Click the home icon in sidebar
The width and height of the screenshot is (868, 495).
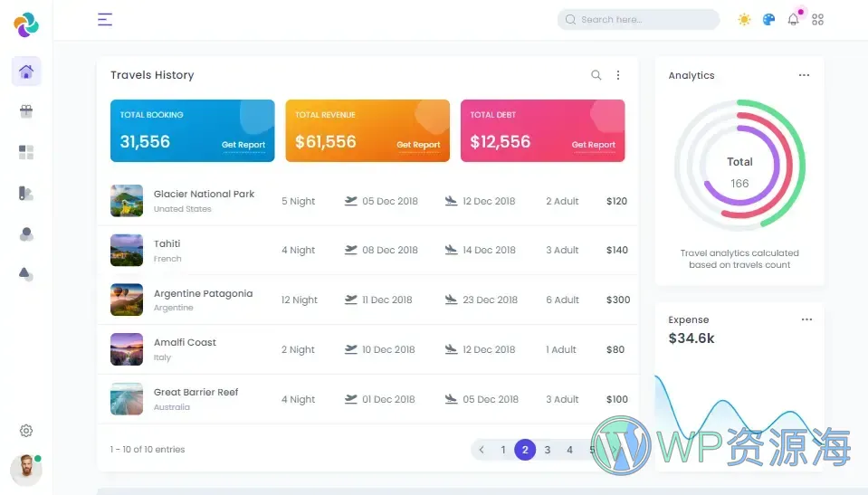[x=26, y=72]
